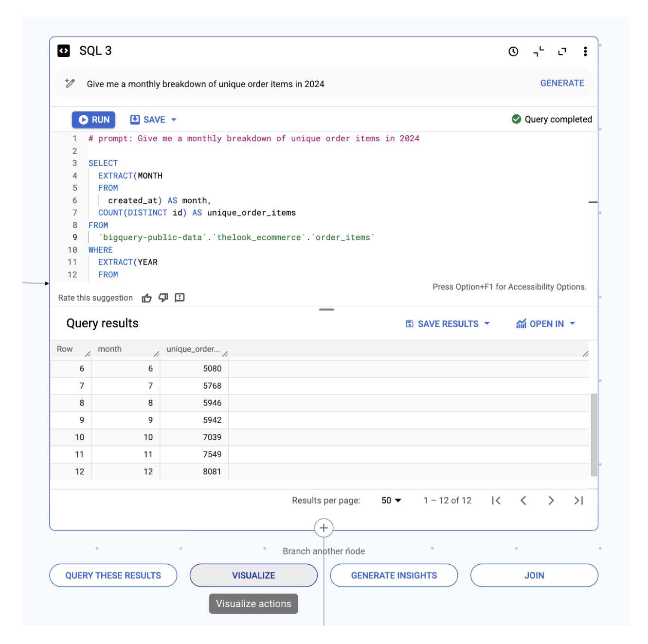Jump to the last results page
Image resolution: width=648 pixels, height=644 pixels.
[x=578, y=501]
